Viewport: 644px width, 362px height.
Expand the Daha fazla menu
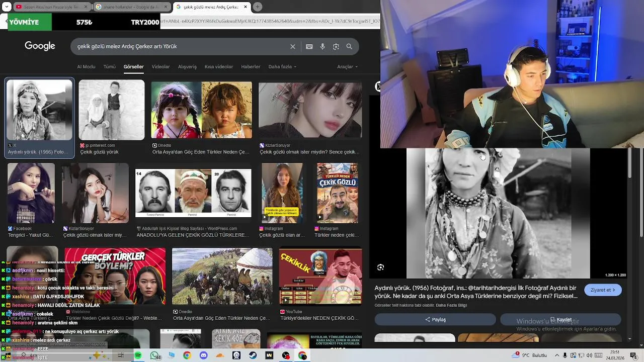(x=282, y=66)
